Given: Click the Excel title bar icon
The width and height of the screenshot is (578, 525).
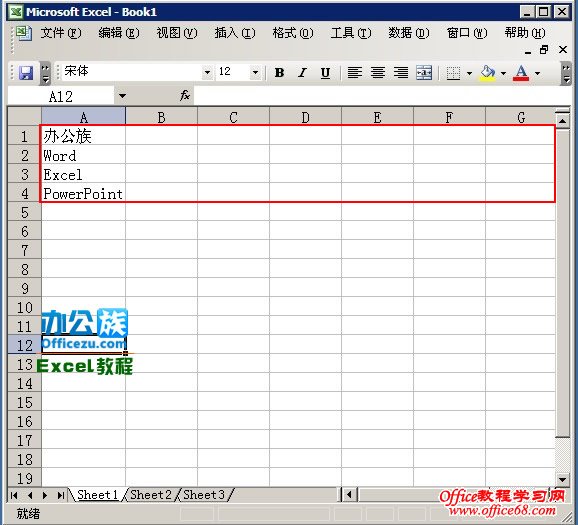Looking at the screenshot, I should point(16,12).
